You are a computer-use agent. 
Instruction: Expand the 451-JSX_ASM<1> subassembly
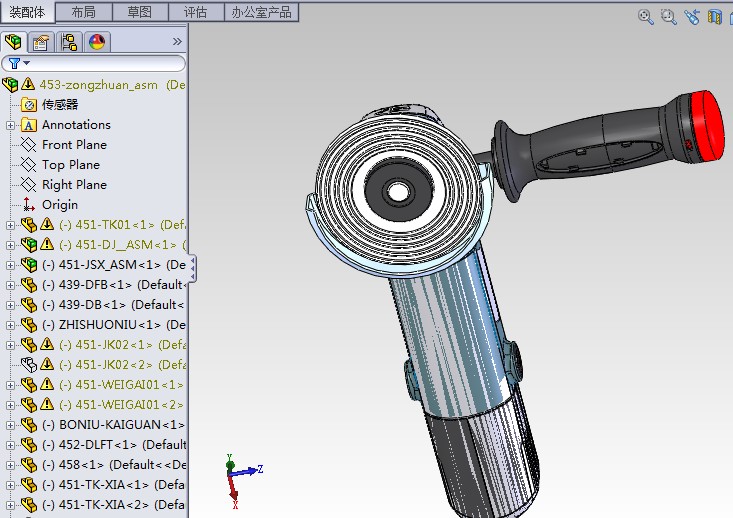pyautogui.click(x=10, y=266)
